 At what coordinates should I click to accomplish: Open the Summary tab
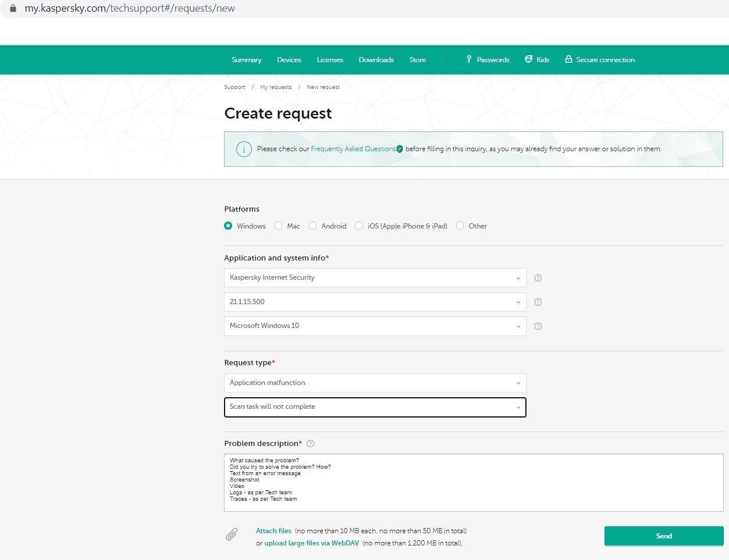(x=246, y=60)
